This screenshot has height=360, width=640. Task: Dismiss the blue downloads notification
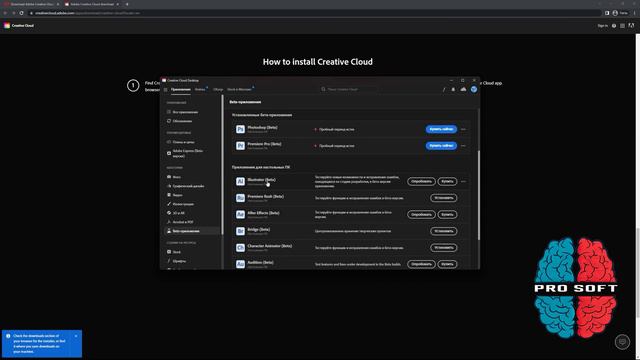point(76,336)
